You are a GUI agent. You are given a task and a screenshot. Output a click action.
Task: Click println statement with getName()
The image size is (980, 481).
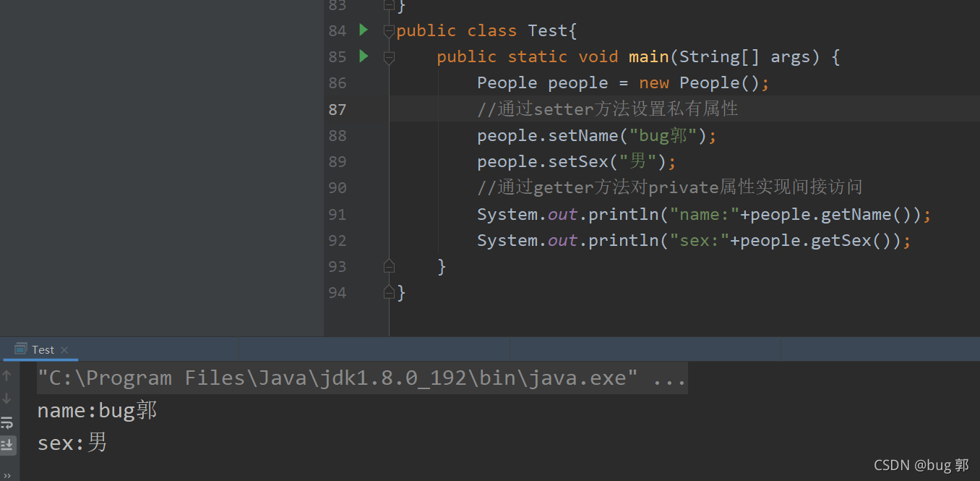[704, 214]
